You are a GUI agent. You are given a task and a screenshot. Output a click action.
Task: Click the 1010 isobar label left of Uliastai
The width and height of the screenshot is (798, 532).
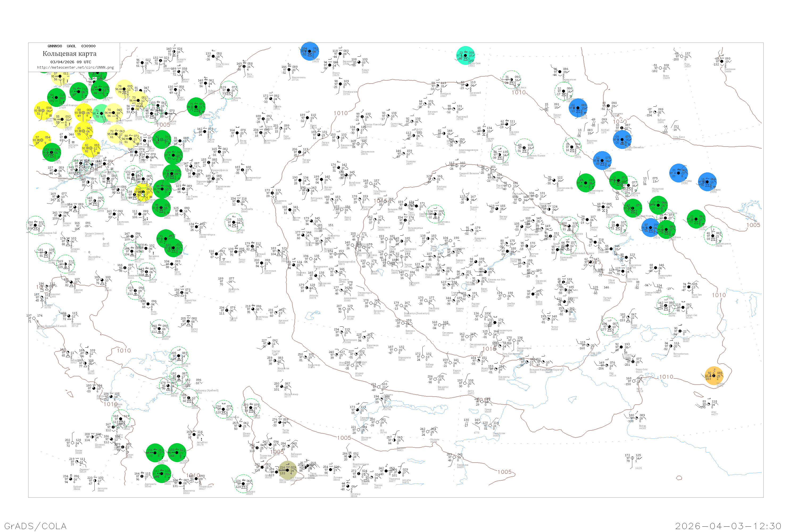pos(666,377)
